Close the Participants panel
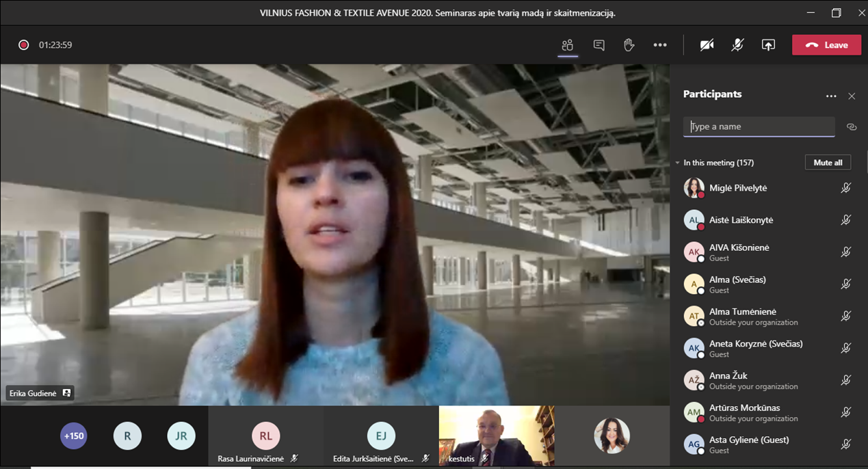 [x=852, y=96]
